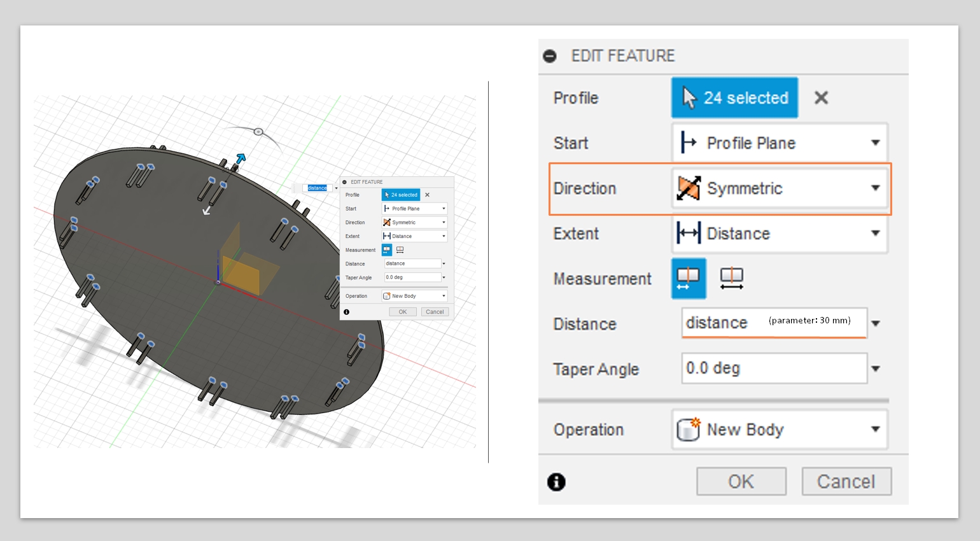Open the Extent 'Distance' dropdown in enlarged panel
This screenshot has height=541, width=980.
780,234
